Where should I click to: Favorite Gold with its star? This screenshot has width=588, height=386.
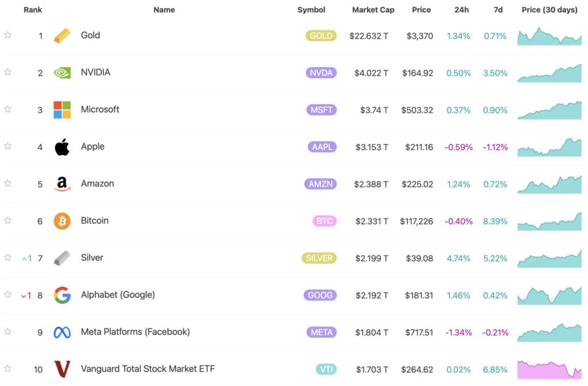(7, 35)
